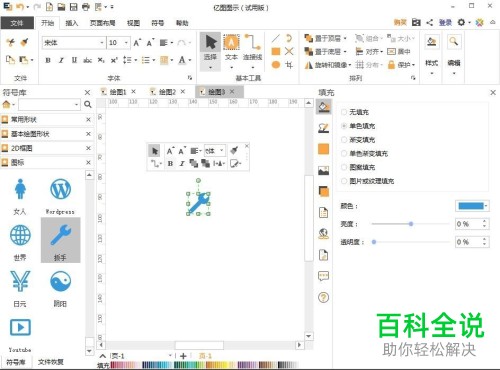Click the Youtube symbol in library
The width and height of the screenshot is (500, 370).
point(20,334)
